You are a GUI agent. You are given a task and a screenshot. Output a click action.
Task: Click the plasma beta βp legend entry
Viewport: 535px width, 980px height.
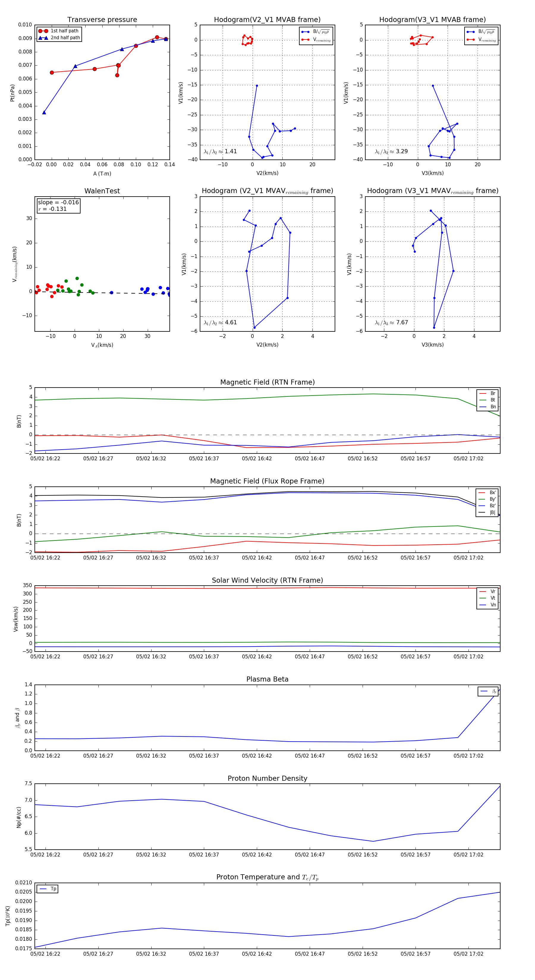tap(489, 691)
